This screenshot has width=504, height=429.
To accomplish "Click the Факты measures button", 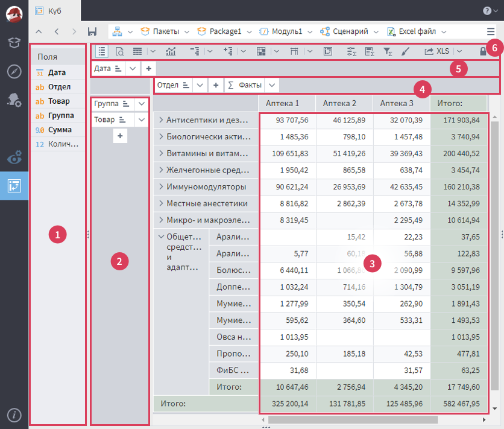I will coord(245,85).
